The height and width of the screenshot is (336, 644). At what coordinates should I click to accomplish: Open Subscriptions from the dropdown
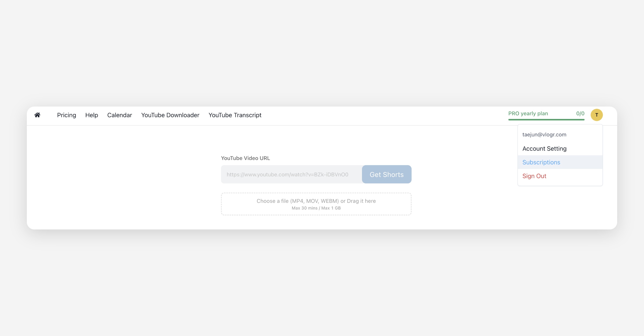click(541, 162)
